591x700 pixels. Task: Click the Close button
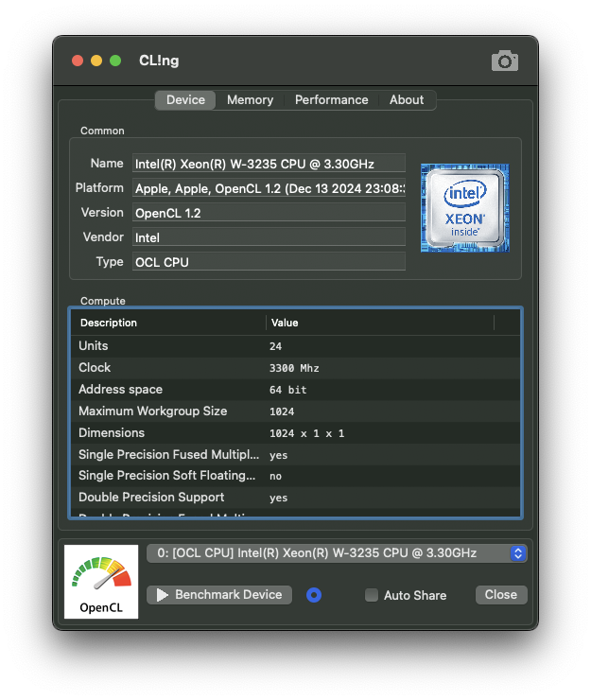[x=500, y=595]
